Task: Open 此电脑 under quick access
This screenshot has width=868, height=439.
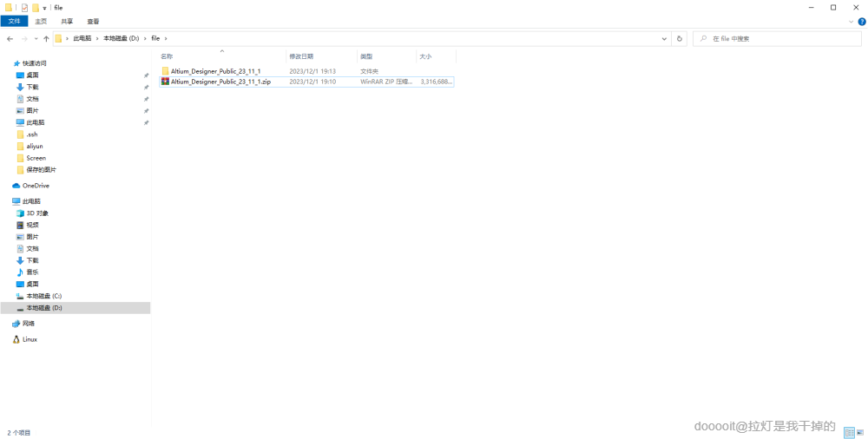Action: point(36,122)
